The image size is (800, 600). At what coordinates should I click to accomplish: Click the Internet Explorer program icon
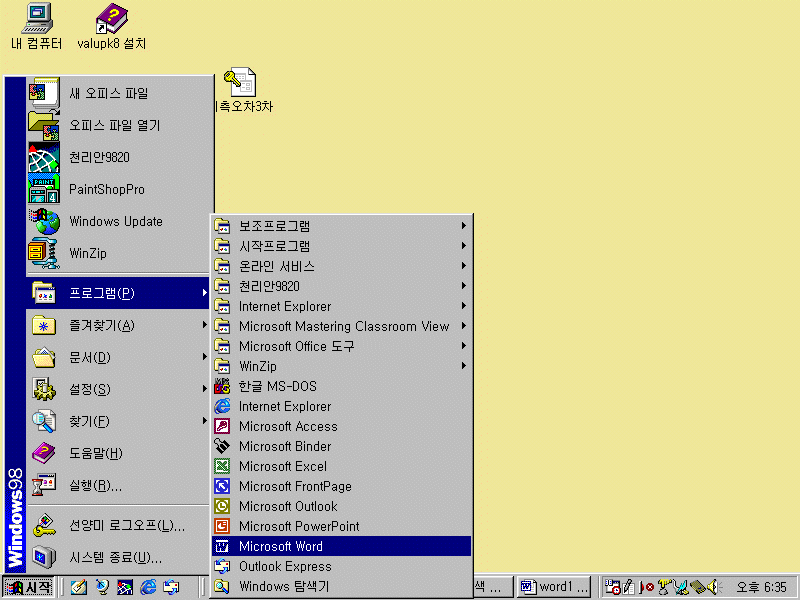pos(222,406)
